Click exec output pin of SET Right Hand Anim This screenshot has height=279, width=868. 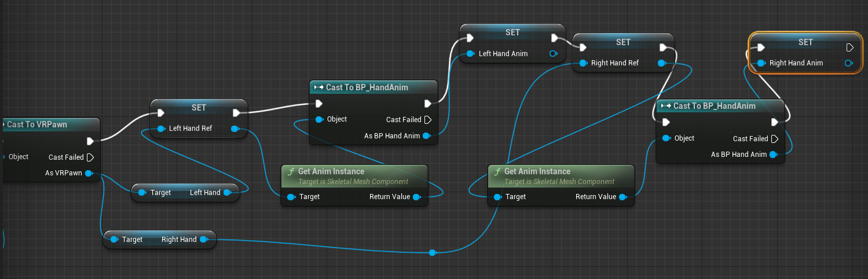[850, 47]
